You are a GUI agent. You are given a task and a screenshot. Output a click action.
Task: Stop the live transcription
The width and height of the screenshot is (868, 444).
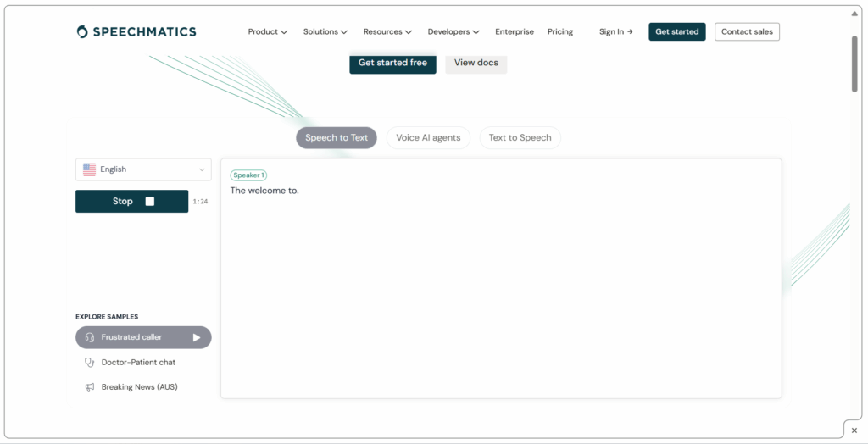coord(131,202)
